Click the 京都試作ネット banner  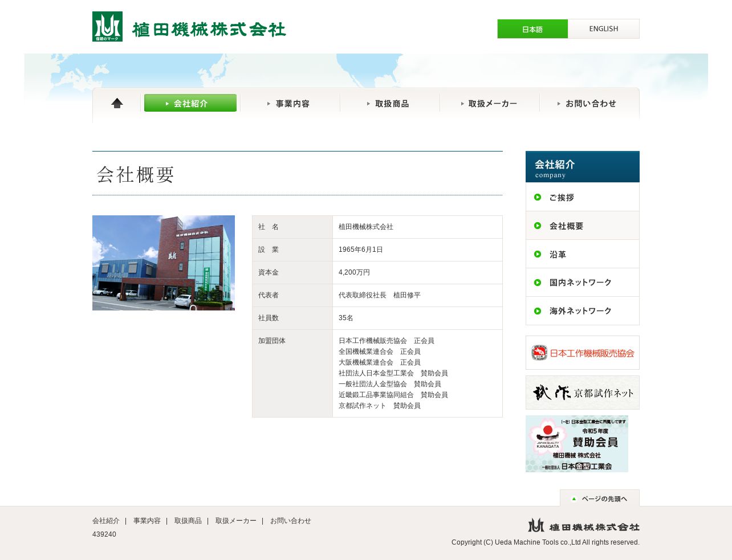(x=583, y=393)
